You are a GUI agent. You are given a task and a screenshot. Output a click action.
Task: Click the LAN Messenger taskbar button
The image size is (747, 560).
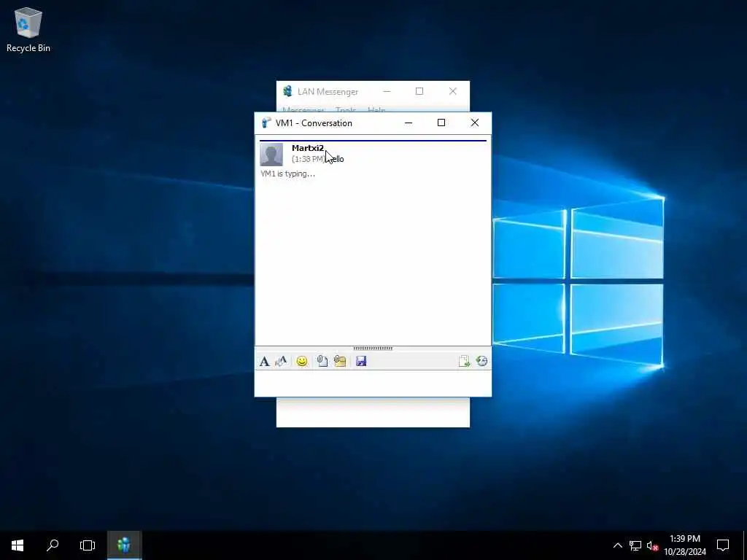[124, 545]
